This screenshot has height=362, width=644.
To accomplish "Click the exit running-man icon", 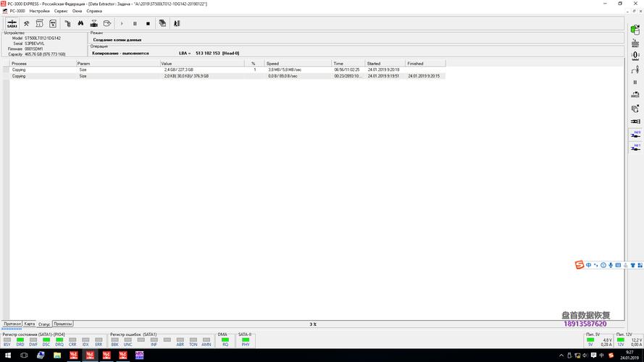I will coord(177,23).
